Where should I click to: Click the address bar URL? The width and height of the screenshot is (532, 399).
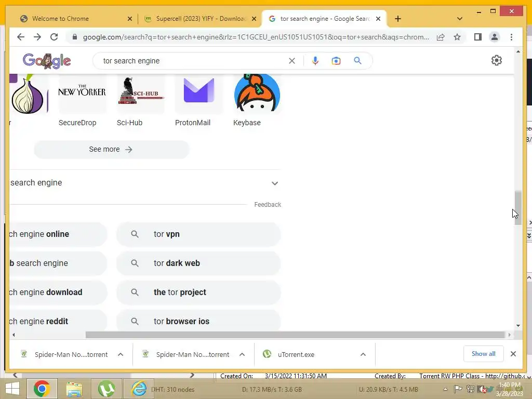click(x=256, y=37)
